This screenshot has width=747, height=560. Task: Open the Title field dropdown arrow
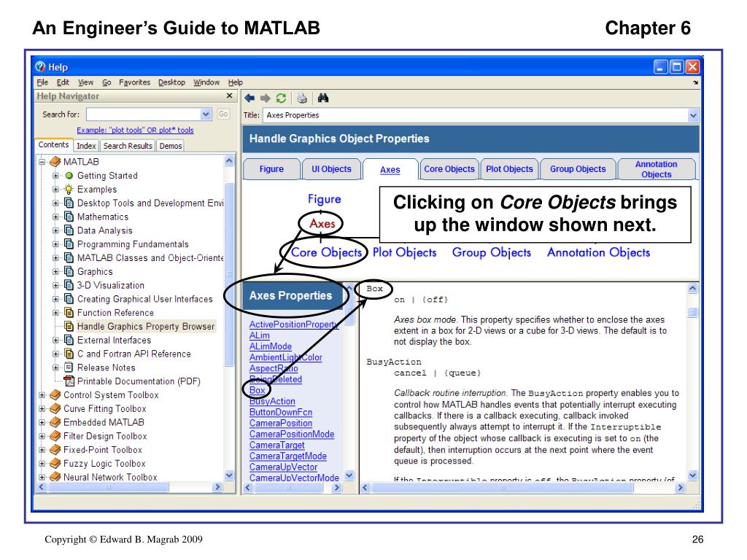(693, 115)
